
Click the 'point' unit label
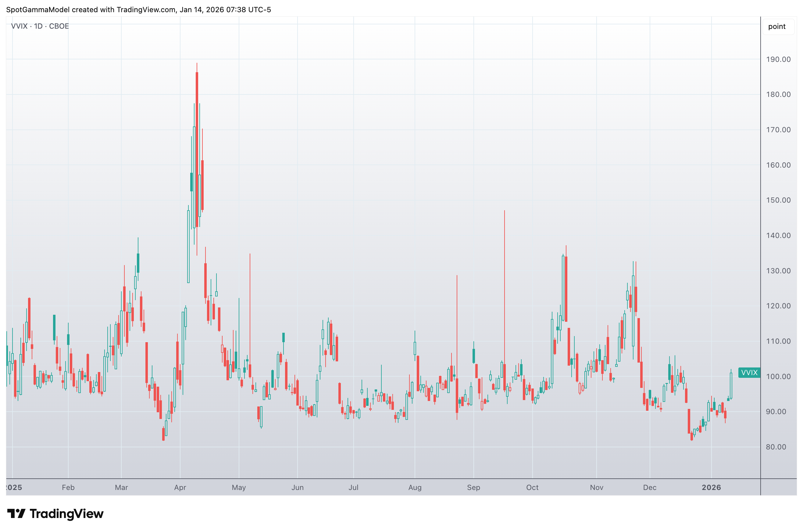tap(776, 27)
